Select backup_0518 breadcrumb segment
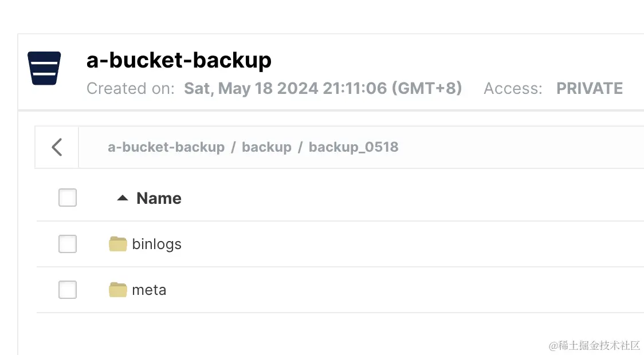This screenshot has height=355, width=644. [354, 147]
